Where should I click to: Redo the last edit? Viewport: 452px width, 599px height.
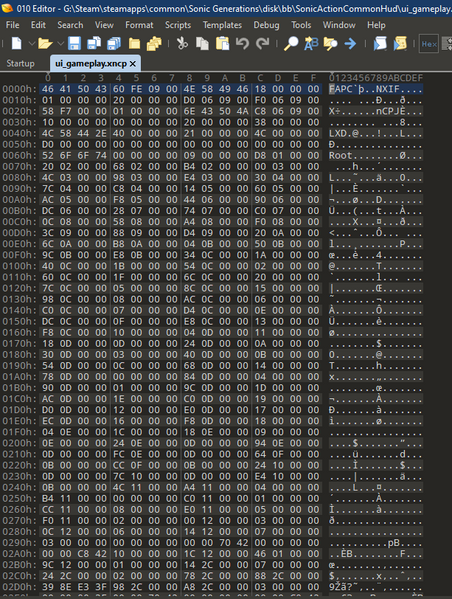click(x=262, y=43)
